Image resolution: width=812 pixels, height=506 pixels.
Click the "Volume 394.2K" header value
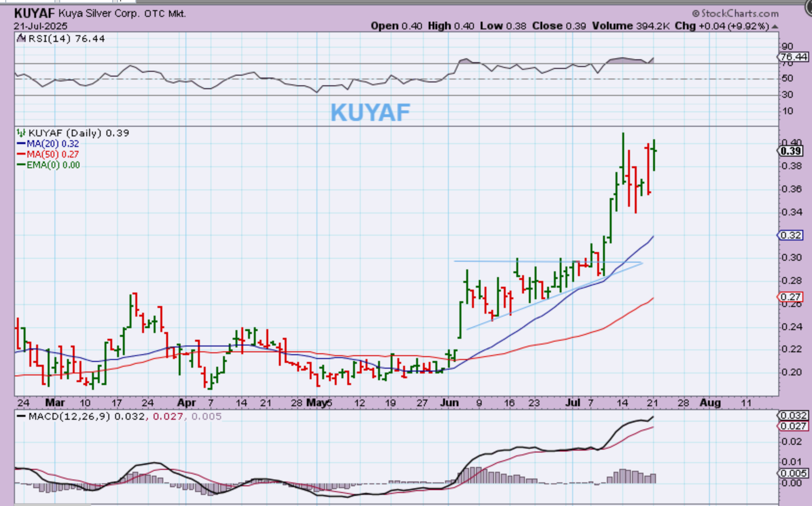tap(630, 26)
